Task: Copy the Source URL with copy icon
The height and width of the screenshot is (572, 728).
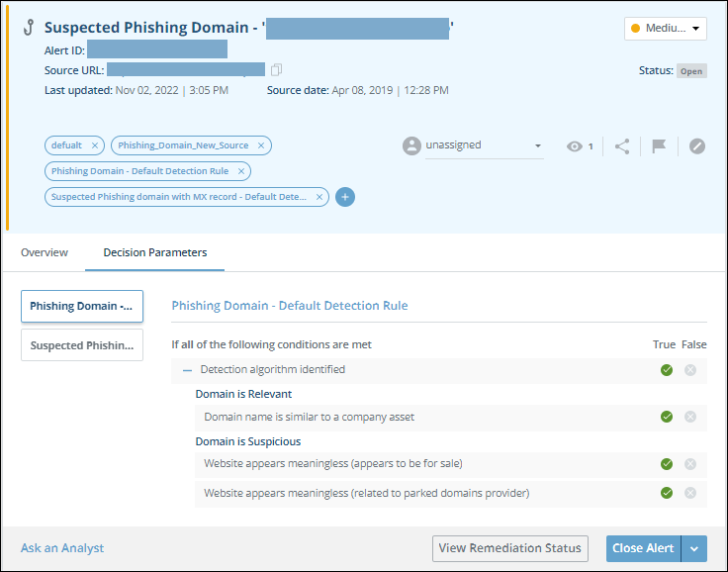Action: [277, 69]
